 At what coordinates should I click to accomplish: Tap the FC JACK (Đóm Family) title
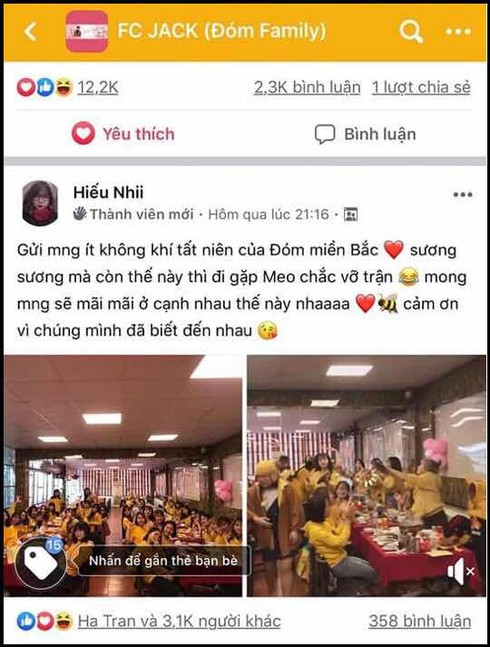click(x=221, y=31)
